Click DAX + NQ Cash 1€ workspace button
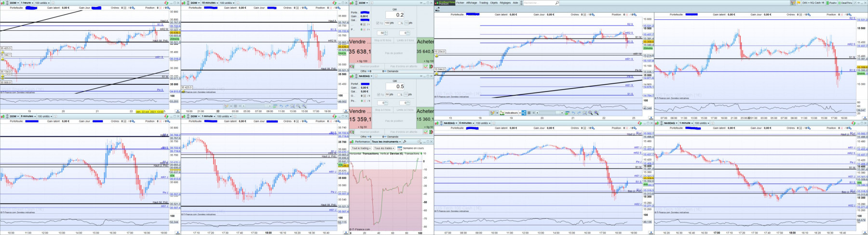This screenshot has width=868, height=235. click(x=813, y=3)
